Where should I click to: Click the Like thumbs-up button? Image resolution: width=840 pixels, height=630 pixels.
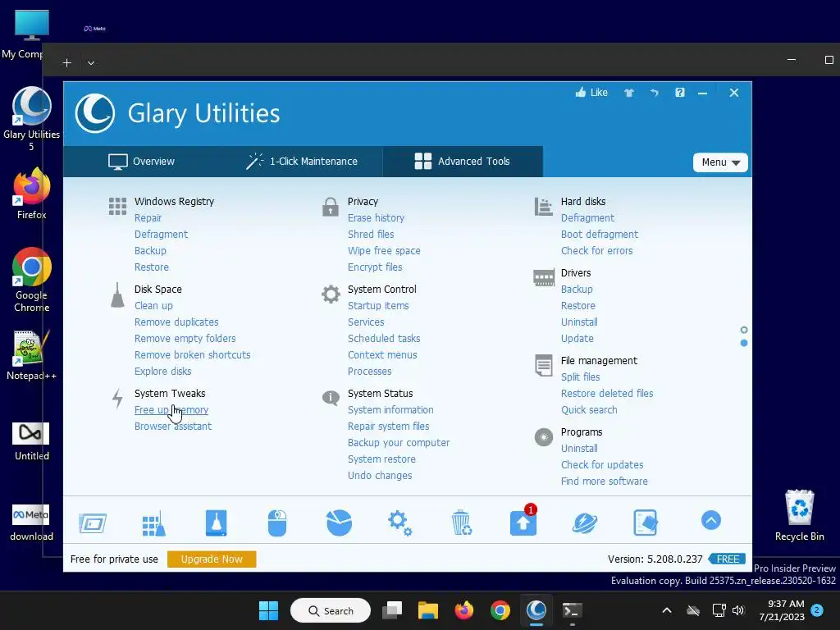(x=591, y=93)
